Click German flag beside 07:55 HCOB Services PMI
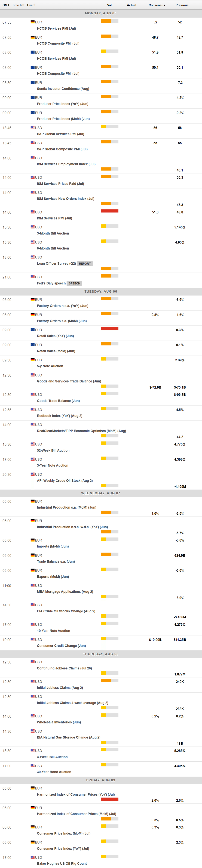The width and height of the screenshot is (202, 868). pos(32,22)
